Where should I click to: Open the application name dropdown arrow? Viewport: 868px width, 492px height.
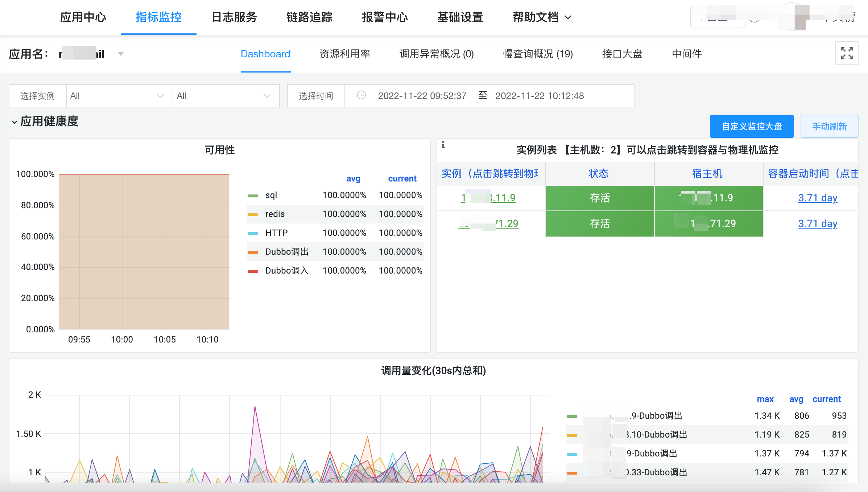[x=121, y=54]
